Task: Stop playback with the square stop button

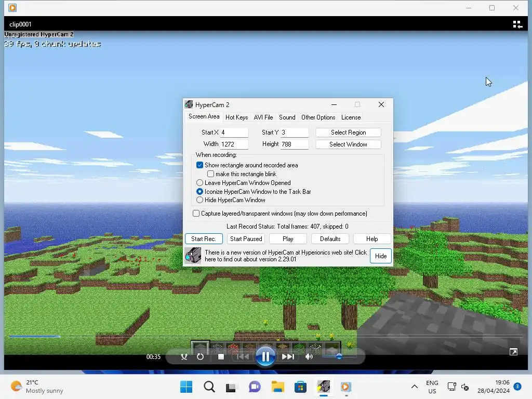Action: pyautogui.click(x=221, y=356)
